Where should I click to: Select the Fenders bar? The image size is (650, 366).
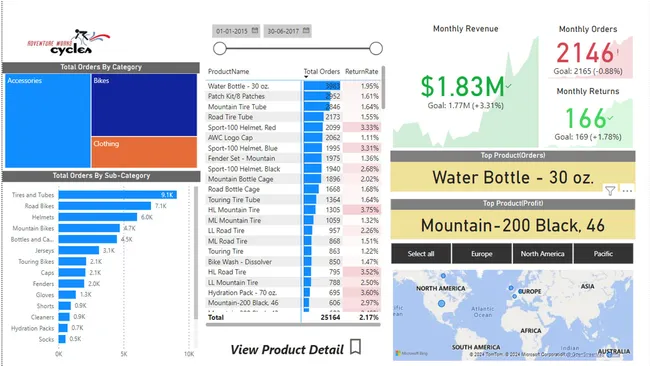click(x=71, y=284)
